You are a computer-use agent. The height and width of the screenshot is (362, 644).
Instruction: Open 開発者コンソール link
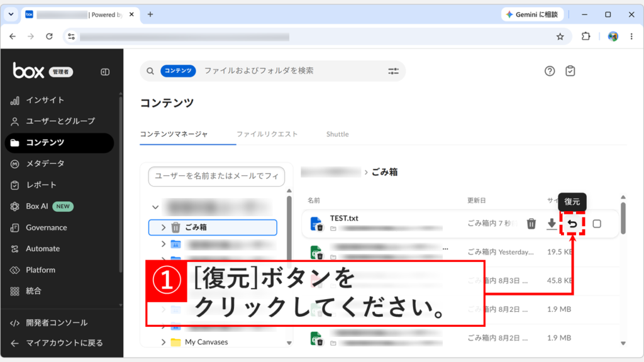(x=56, y=322)
